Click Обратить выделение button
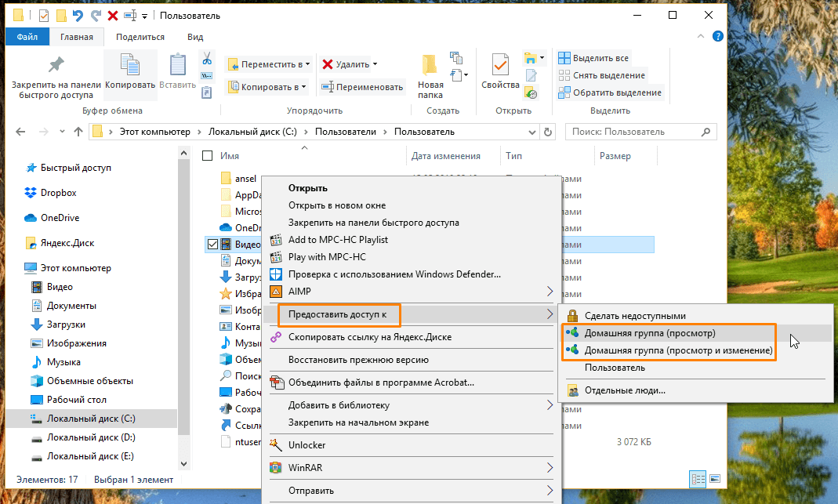The image size is (838, 504). (x=610, y=92)
